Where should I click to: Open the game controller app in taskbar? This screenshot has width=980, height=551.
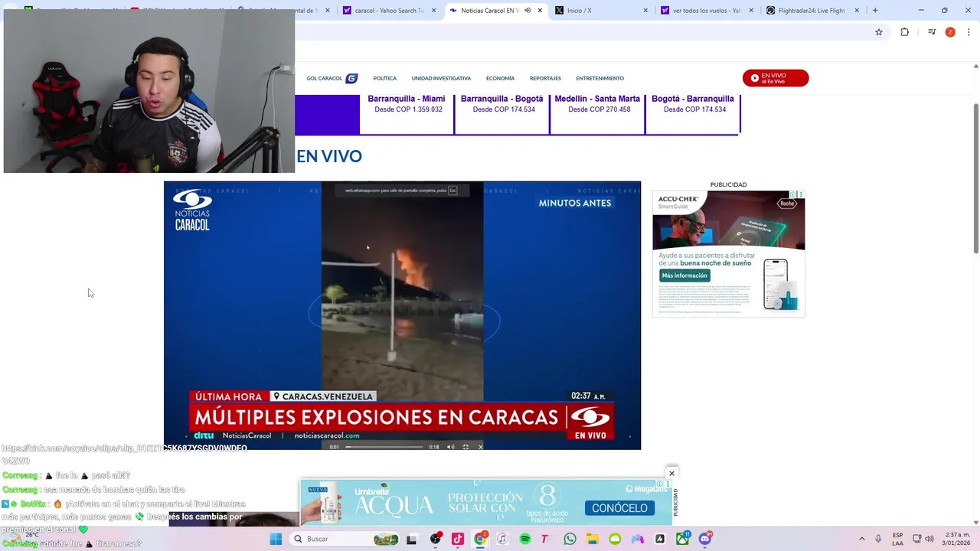[637, 539]
